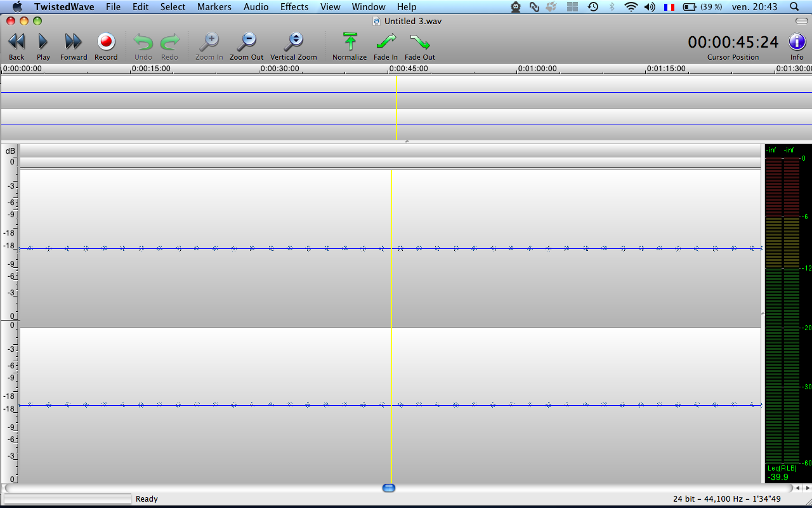Click the Forward fast-forward icon
Screen dimensions: 812x508
point(74,42)
